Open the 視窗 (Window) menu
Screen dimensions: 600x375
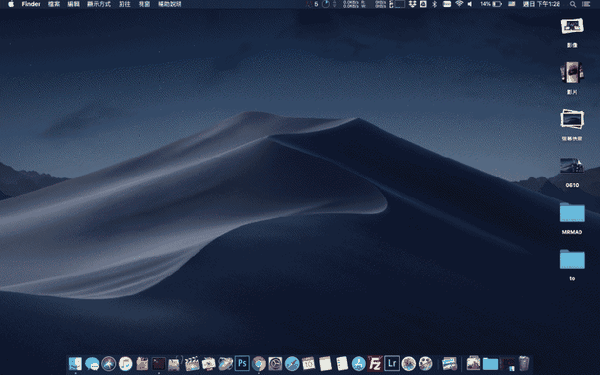[x=144, y=4]
